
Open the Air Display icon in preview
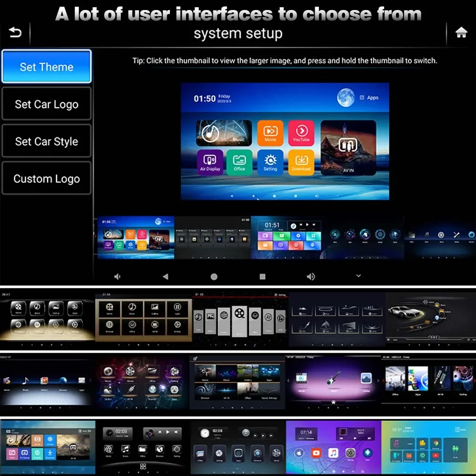210,162
